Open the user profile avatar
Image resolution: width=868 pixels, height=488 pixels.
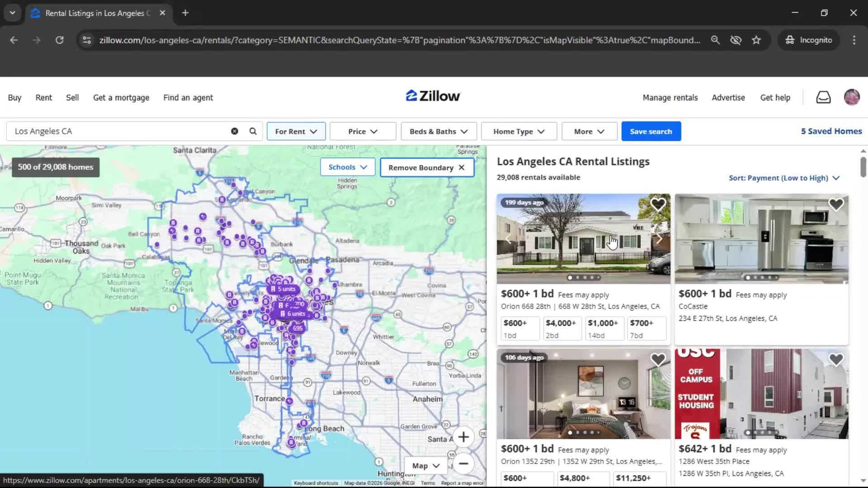(852, 97)
